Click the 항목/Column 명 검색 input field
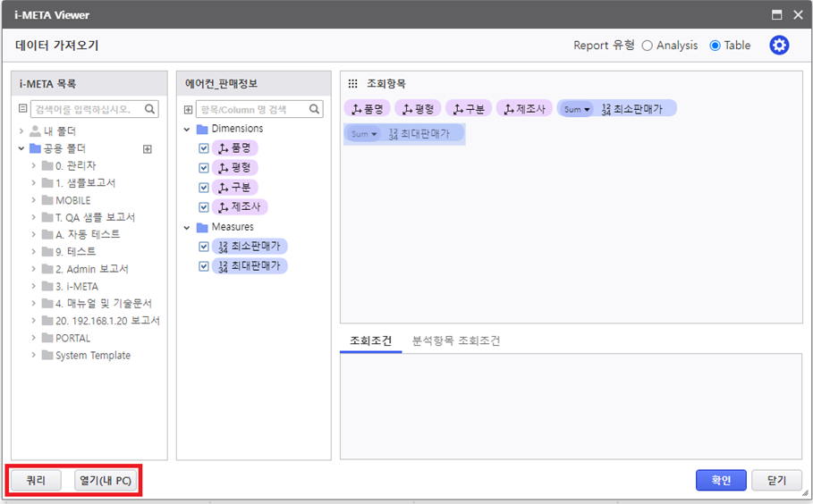 coord(250,110)
